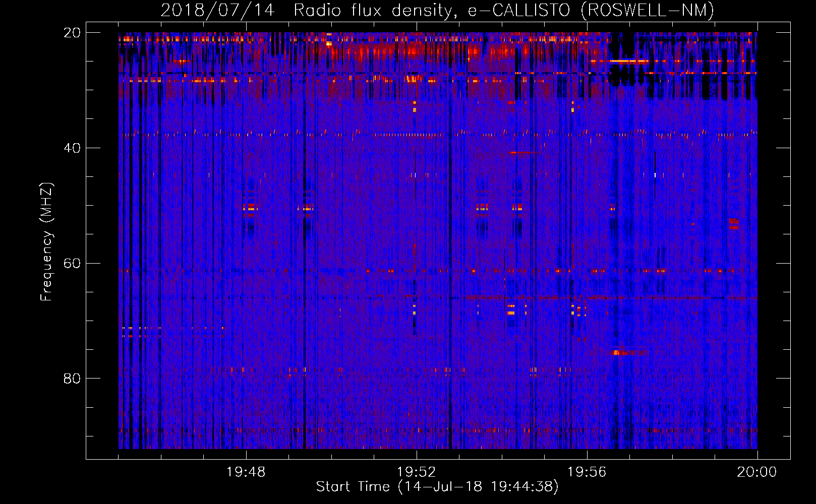Click the 'Start Time (14-Jul-18 19:44:38)' label
The width and height of the screenshot is (816, 504).
(x=437, y=487)
